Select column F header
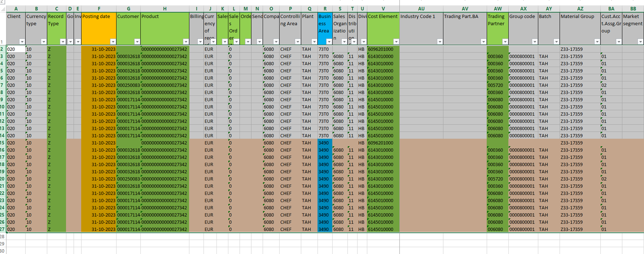 (99, 9)
